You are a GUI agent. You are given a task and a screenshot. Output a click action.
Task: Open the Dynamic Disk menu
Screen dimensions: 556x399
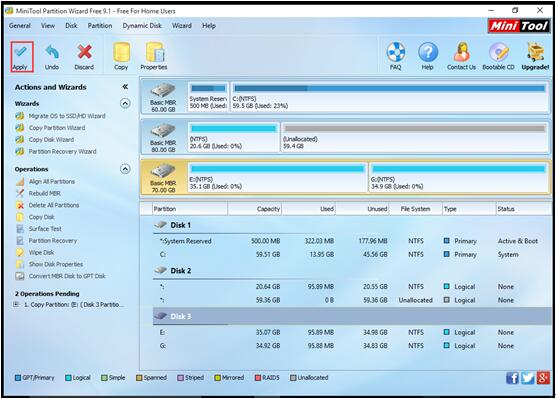(x=142, y=26)
